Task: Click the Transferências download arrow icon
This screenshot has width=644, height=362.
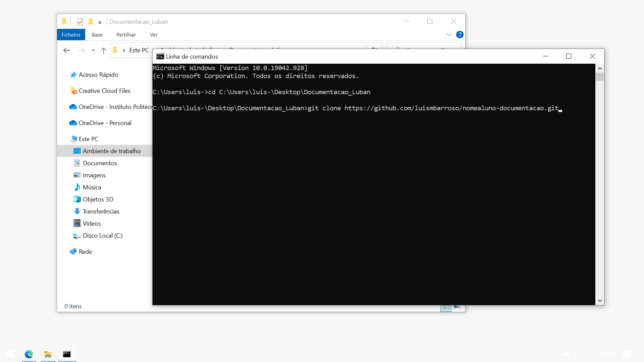Action: 77,211
